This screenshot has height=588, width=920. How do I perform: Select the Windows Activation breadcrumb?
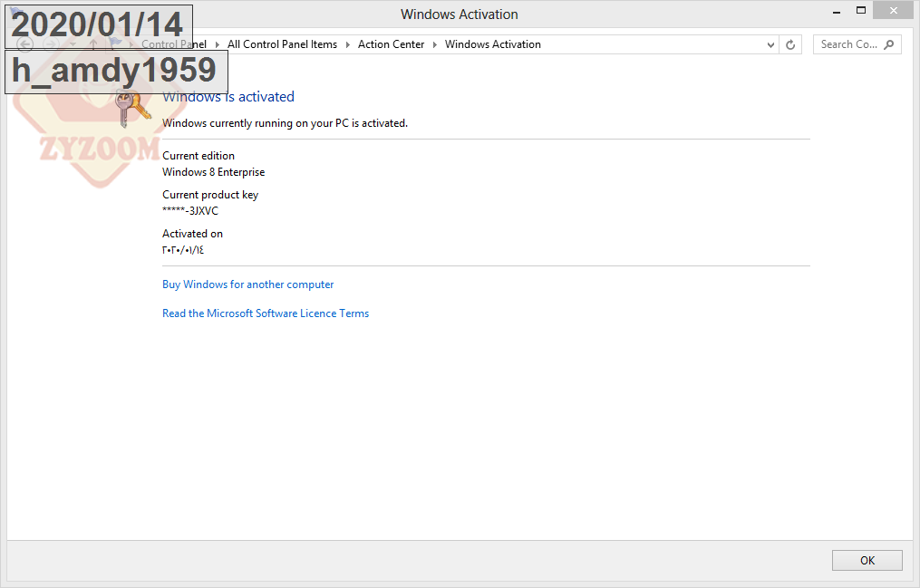click(x=493, y=44)
